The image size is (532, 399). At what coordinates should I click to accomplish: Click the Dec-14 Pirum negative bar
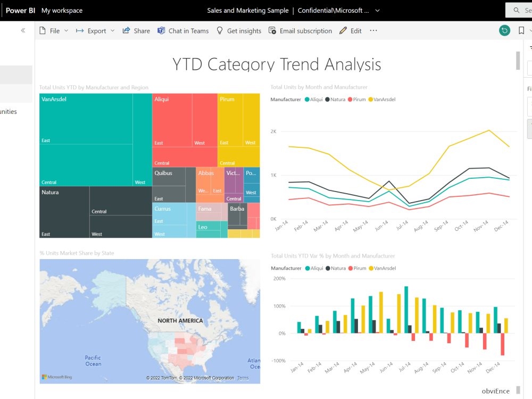[503, 344]
